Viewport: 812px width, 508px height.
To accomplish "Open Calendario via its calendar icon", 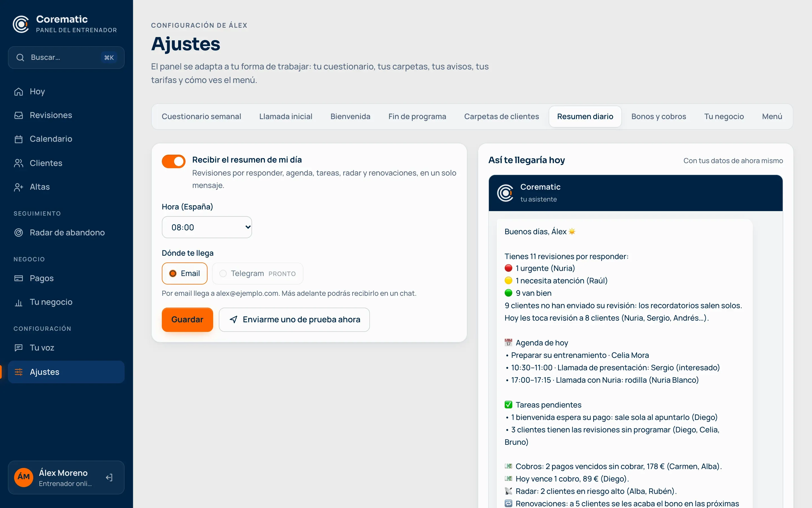I will click(x=18, y=139).
